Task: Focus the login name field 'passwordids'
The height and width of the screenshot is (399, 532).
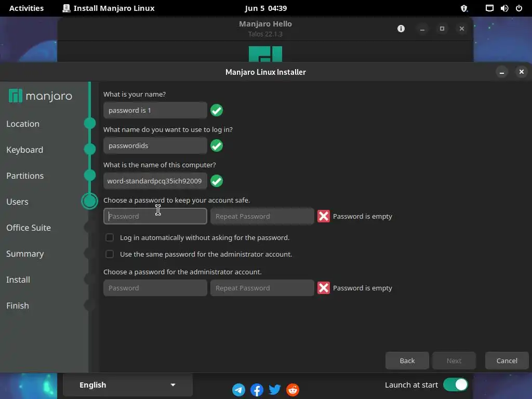Action: 155,145
